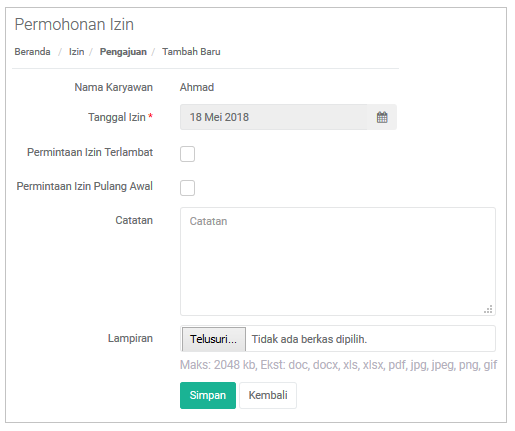Click the Ahmad employee name value
The height and width of the screenshot is (431, 515).
(x=197, y=87)
